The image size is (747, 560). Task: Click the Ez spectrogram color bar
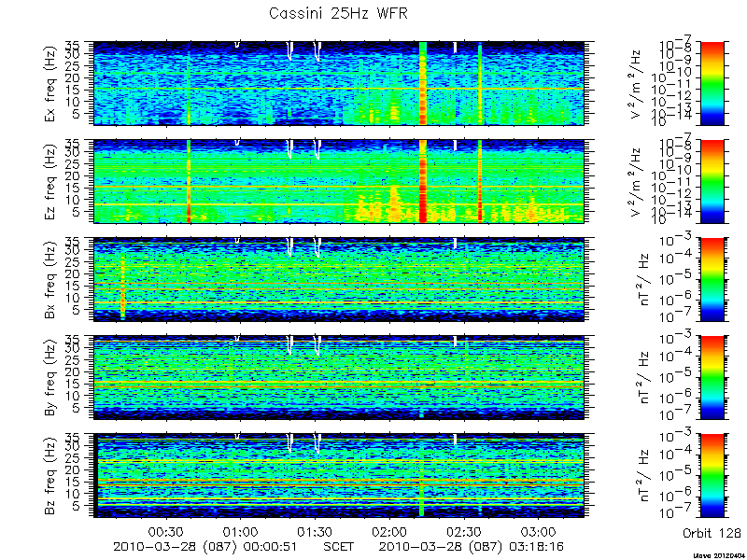point(712,181)
